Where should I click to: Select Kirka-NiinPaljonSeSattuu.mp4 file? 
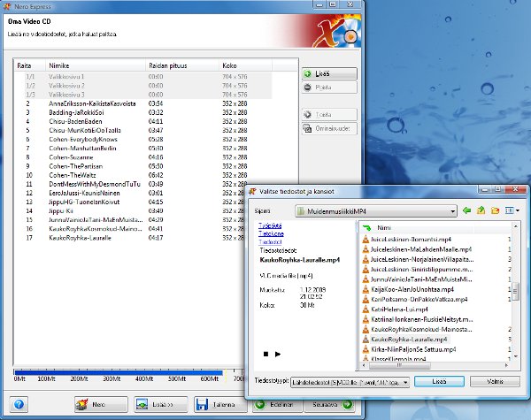[x=413, y=349]
